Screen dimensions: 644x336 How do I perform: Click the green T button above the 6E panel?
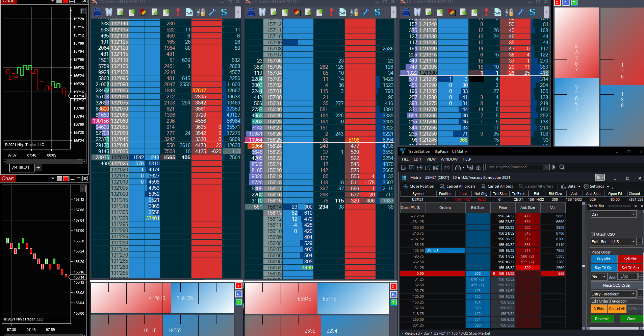coord(574,3)
